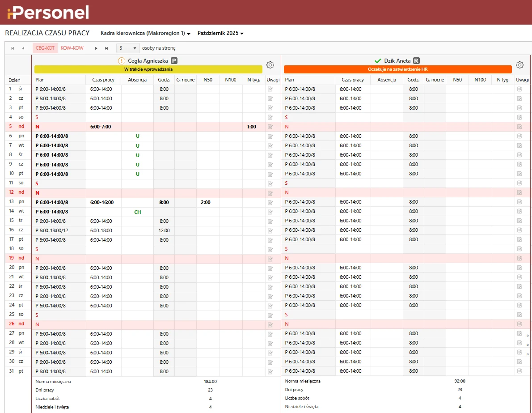The width and height of the screenshot is (532, 413).
Task: Edit notes for Dzik Aneta day 1
Action: pos(519,89)
